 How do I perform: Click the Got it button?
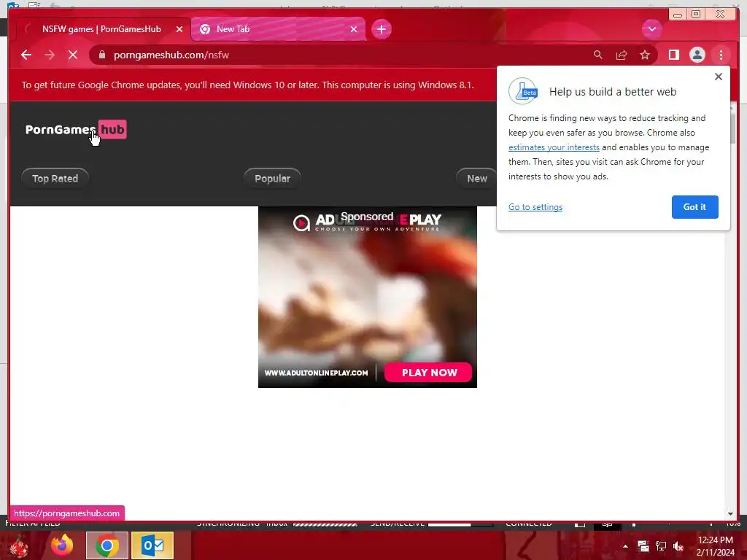click(694, 206)
